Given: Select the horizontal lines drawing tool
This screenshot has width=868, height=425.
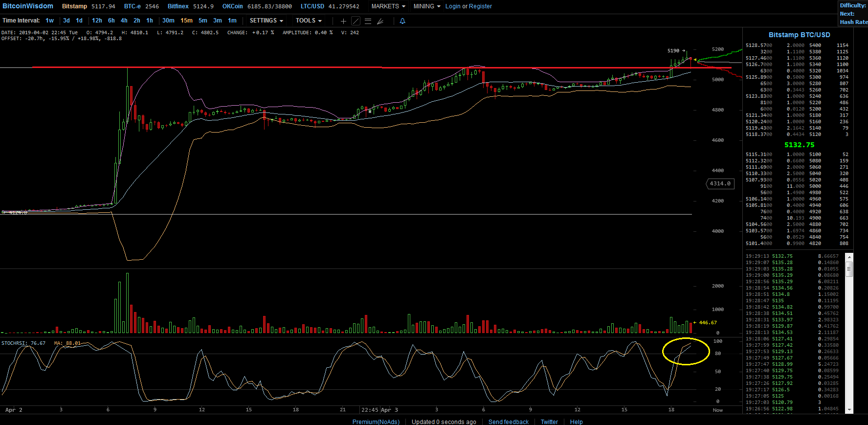Looking at the screenshot, I should [368, 21].
